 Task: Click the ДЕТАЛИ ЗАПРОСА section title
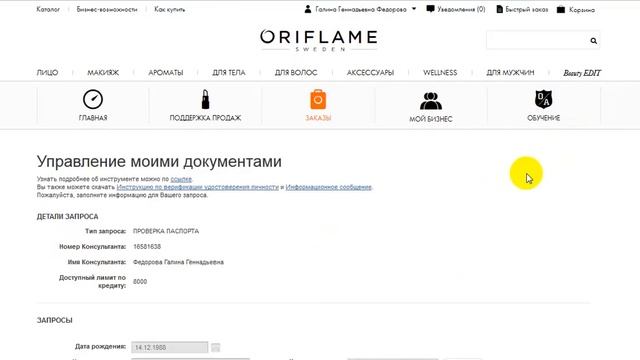67,216
